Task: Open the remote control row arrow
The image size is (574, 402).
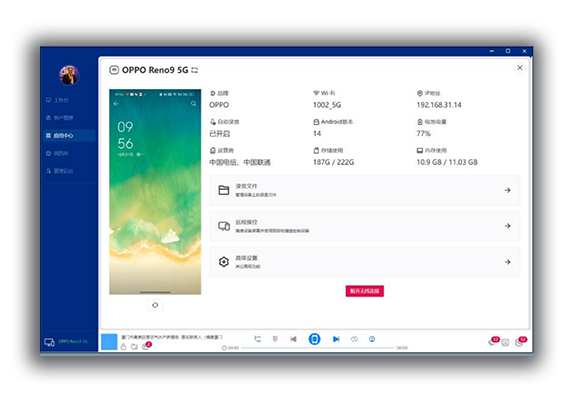Action: (x=507, y=226)
